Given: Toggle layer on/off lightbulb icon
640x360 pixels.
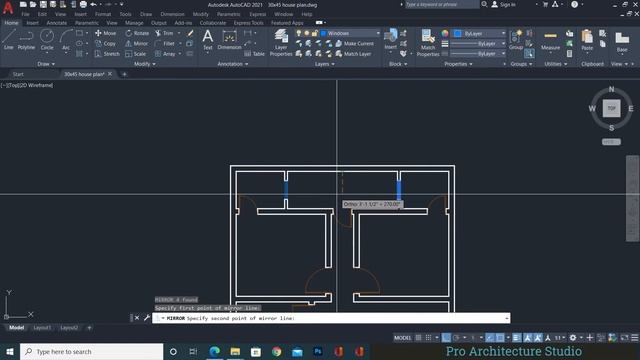Looking at the screenshot, I should (x=299, y=33).
